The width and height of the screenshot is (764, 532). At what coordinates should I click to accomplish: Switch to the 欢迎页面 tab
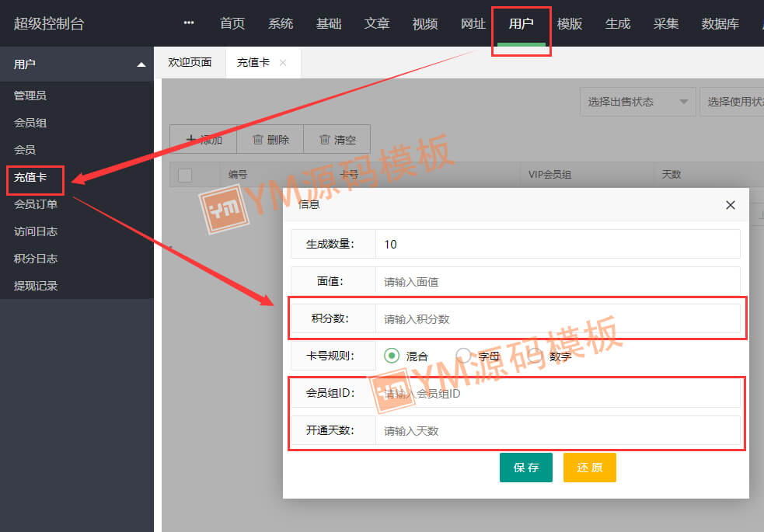click(190, 62)
